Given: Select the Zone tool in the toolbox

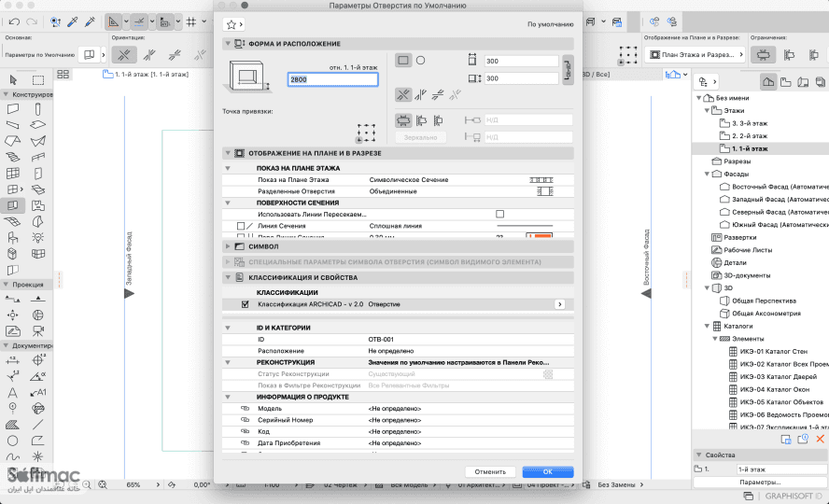Looking at the screenshot, I should point(37,205).
